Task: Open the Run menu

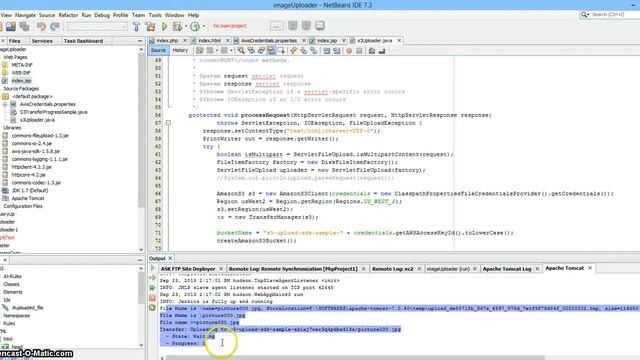Action: 86,15
